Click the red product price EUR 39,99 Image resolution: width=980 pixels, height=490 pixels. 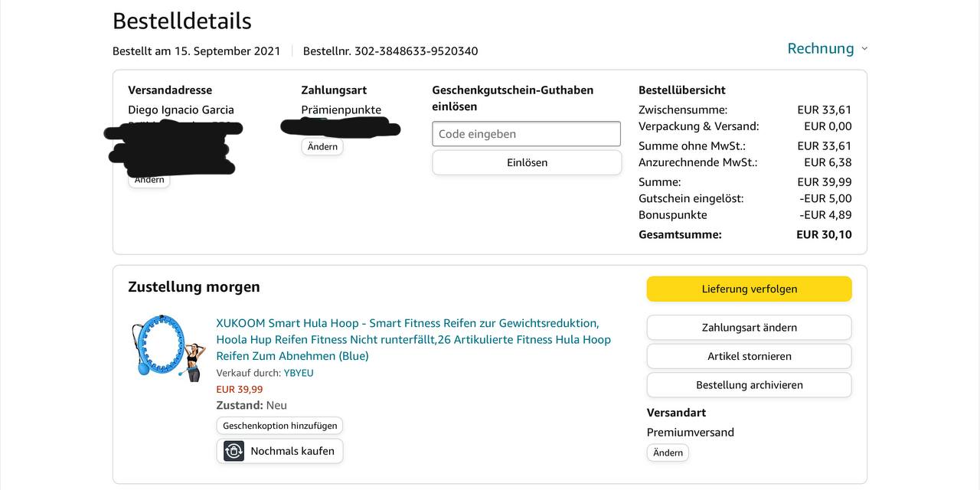coord(240,389)
